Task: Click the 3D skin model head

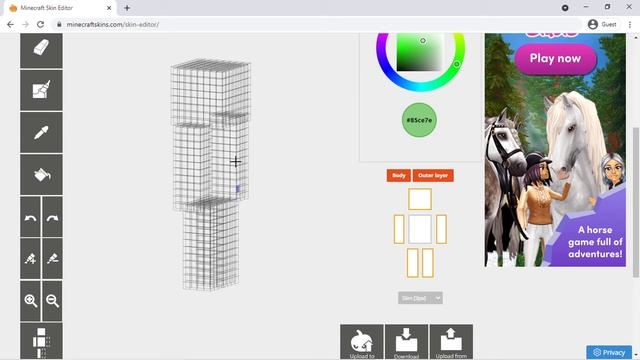Action: tap(210, 93)
